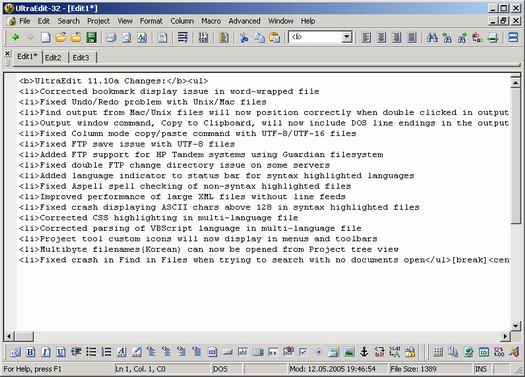Click the HTML table grid icon
The height and width of the screenshot is (377, 525).
[438, 352]
